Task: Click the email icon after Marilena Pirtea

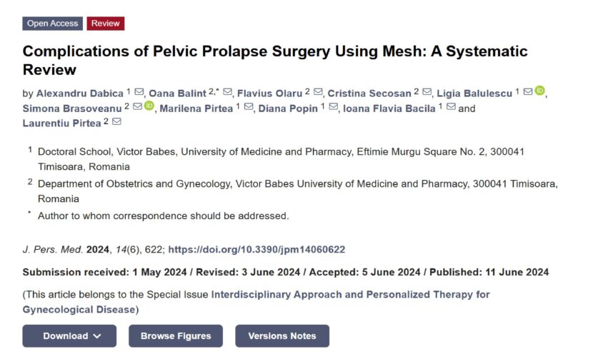Action: pos(249,107)
